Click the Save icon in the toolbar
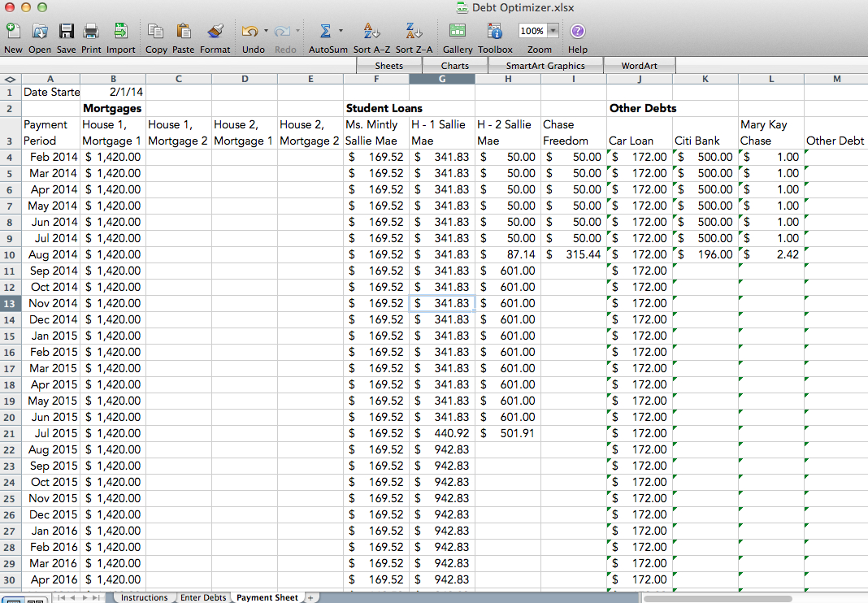868x603 pixels. coord(67,32)
